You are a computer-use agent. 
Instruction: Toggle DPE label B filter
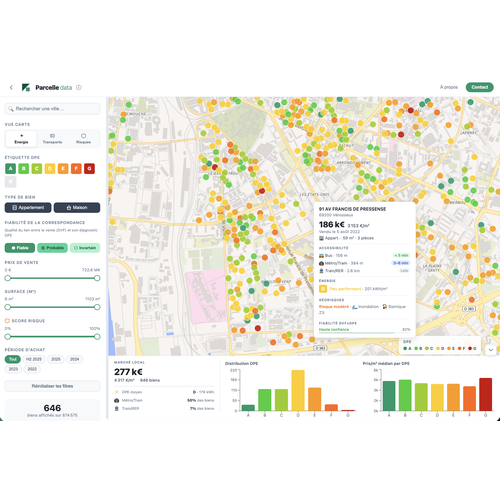tap(24, 169)
